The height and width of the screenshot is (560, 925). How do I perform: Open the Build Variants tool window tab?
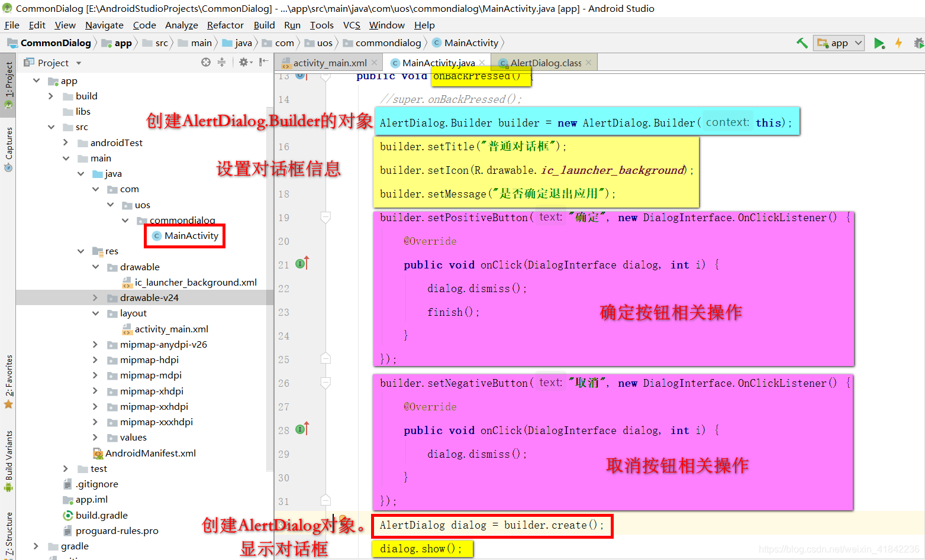click(8, 461)
